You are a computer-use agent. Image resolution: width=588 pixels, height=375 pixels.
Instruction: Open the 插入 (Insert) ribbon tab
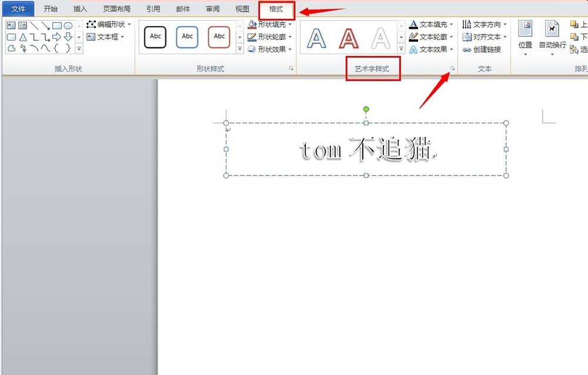81,9
